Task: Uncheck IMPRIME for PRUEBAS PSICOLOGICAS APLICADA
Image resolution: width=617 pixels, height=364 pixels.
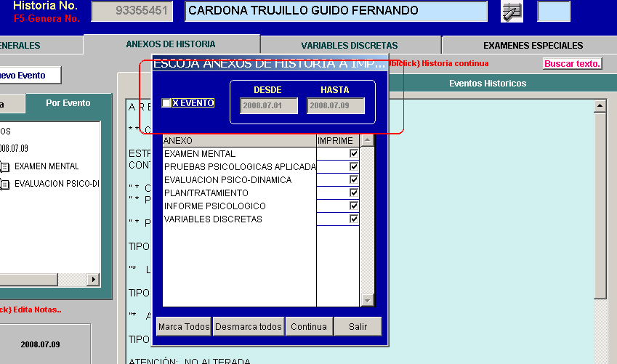Action: pos(354,166)
